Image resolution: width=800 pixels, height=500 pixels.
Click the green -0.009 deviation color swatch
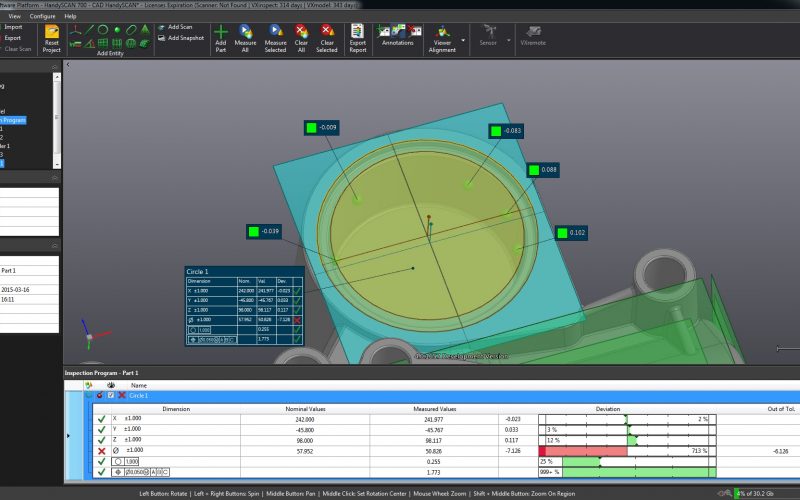tap(311, 128)
